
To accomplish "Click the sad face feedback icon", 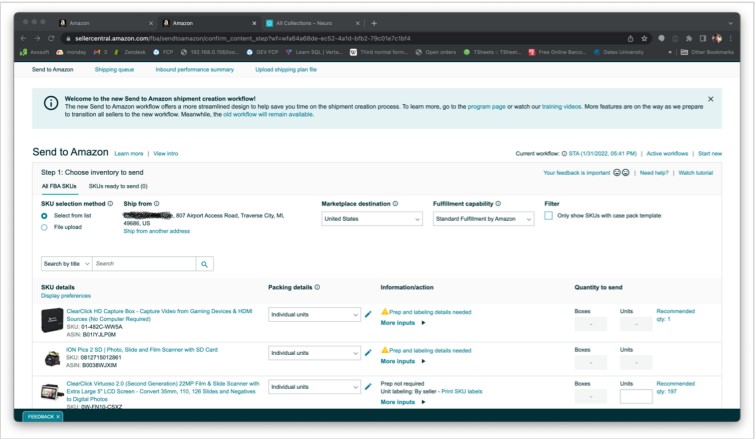I will coord(625,172).
